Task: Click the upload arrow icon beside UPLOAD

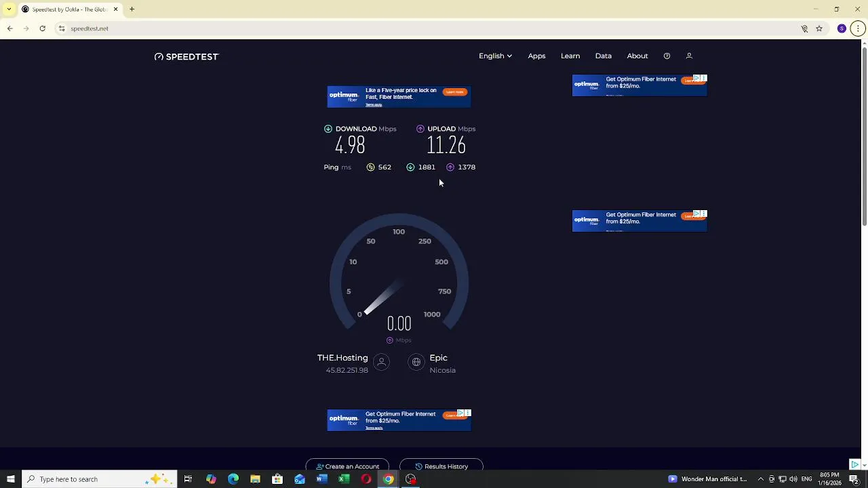Action: click(x=420, y=129)
